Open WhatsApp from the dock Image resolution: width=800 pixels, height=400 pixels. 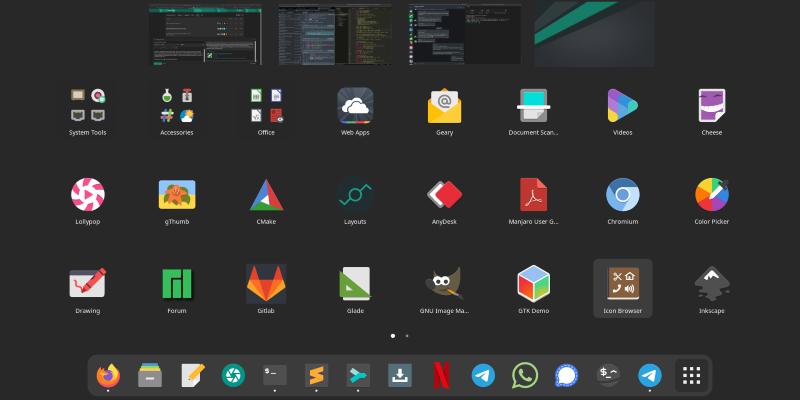tap(524, 375)
